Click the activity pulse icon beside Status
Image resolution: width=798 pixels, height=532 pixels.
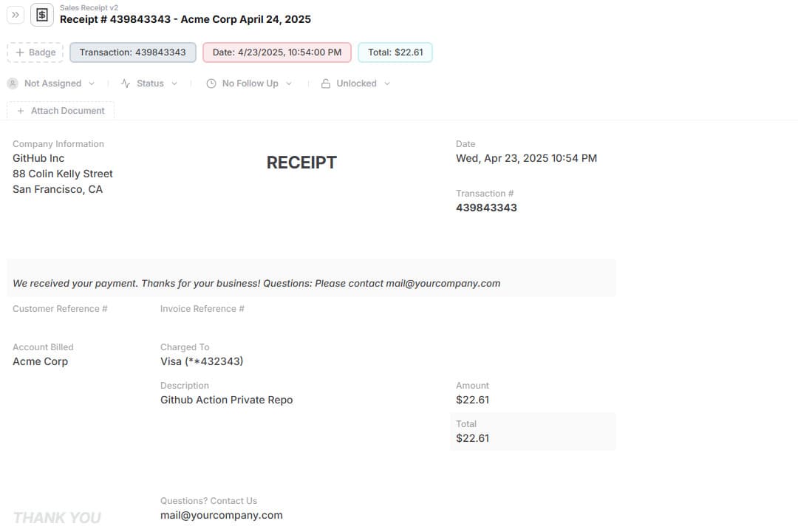click(126, 83)
